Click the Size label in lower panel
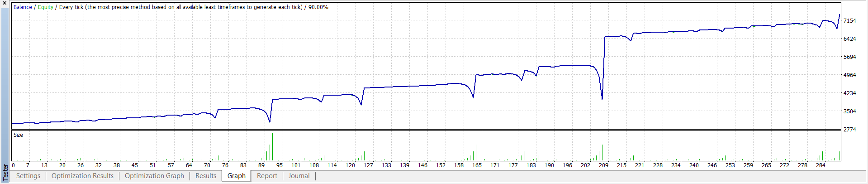 point(18,135)
